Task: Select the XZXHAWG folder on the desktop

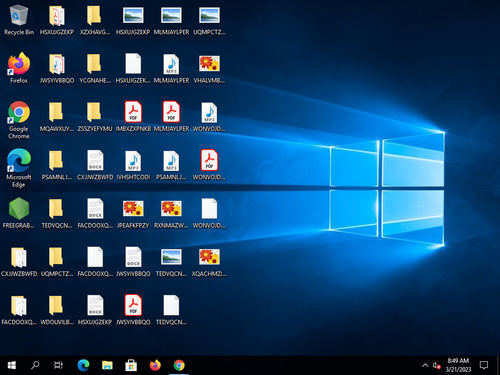Action: [x=95, y=20]
